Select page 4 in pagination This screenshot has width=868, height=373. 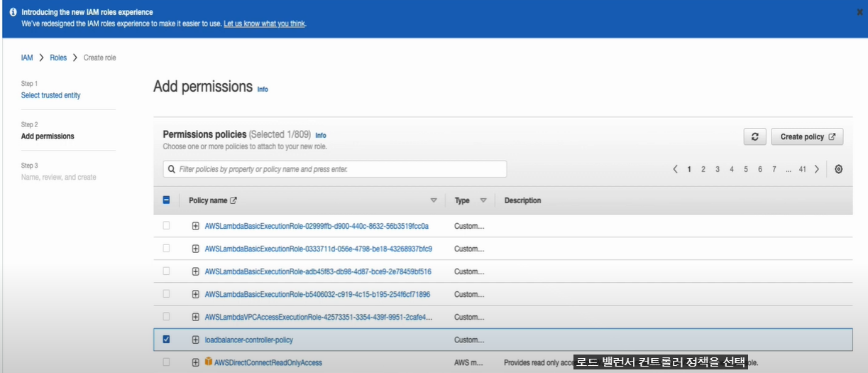pyautogui.click(x=732, y=169)
